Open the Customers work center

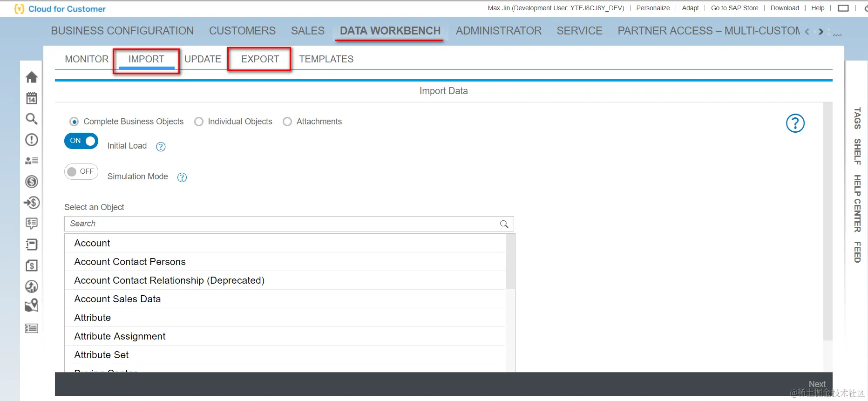coord(242,31)
